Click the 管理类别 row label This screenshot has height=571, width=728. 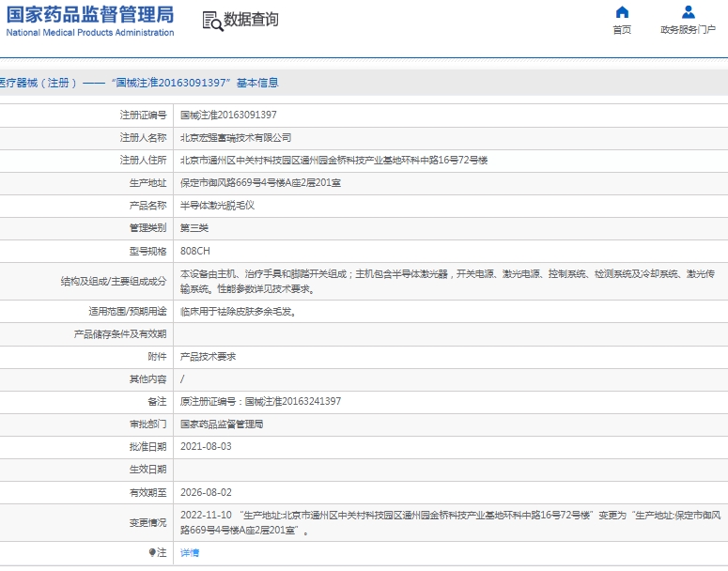click(147, 228)
